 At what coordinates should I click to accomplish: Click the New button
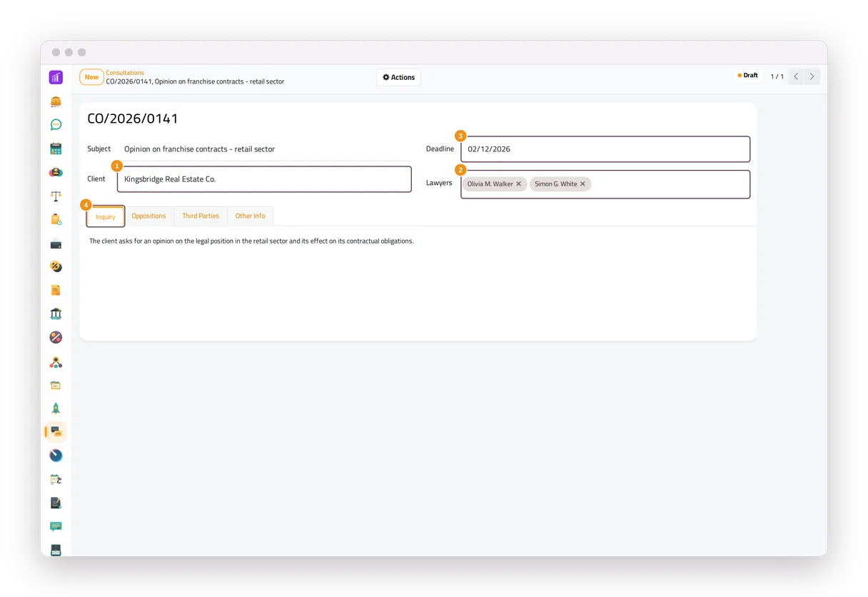pos(91,77)
